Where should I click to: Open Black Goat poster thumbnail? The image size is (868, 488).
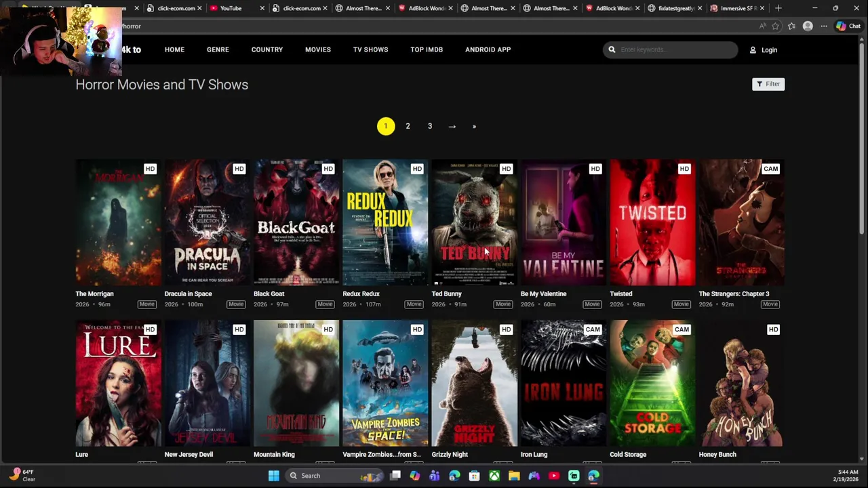coord(296,222)
